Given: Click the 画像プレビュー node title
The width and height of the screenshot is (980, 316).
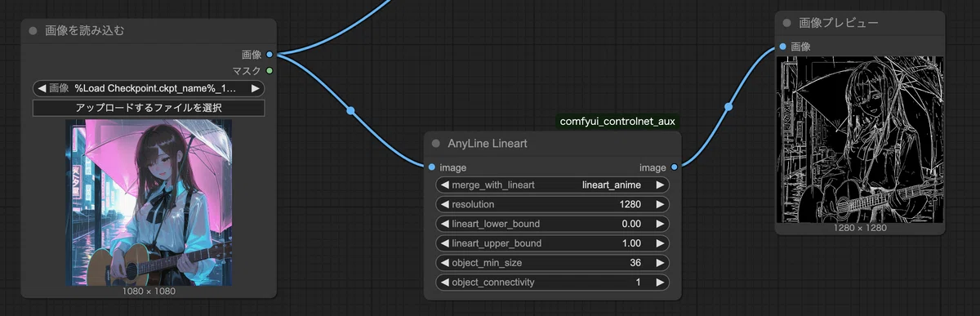Looking at the screenshot, I should click(x=839, y=24).
